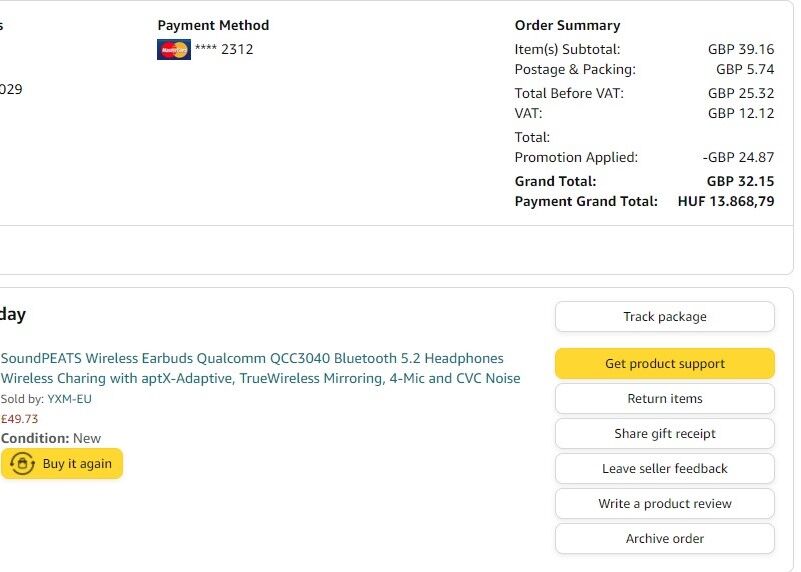Click the £49.73 item price
The width and height of the screenshot is (801, 572).
point(19,419)
